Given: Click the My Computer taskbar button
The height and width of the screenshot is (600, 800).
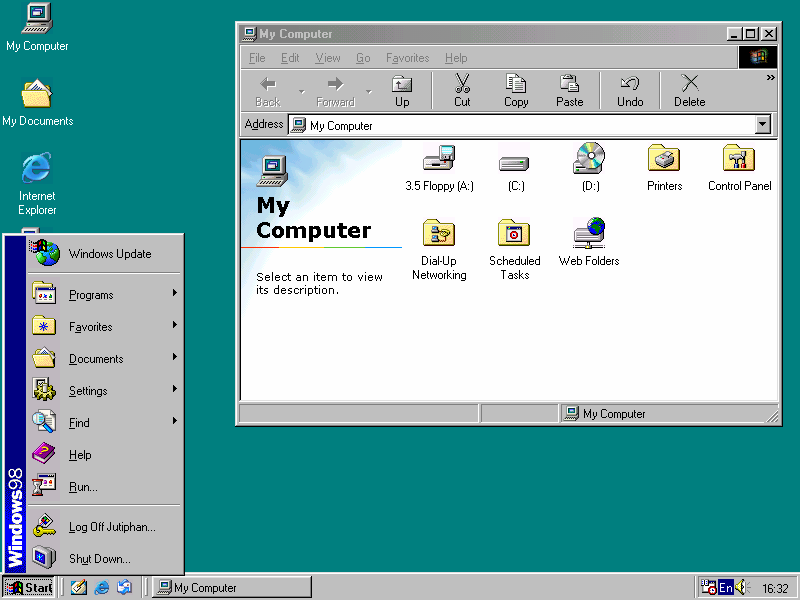Looking at the screenshot, I should pos(232,587).
